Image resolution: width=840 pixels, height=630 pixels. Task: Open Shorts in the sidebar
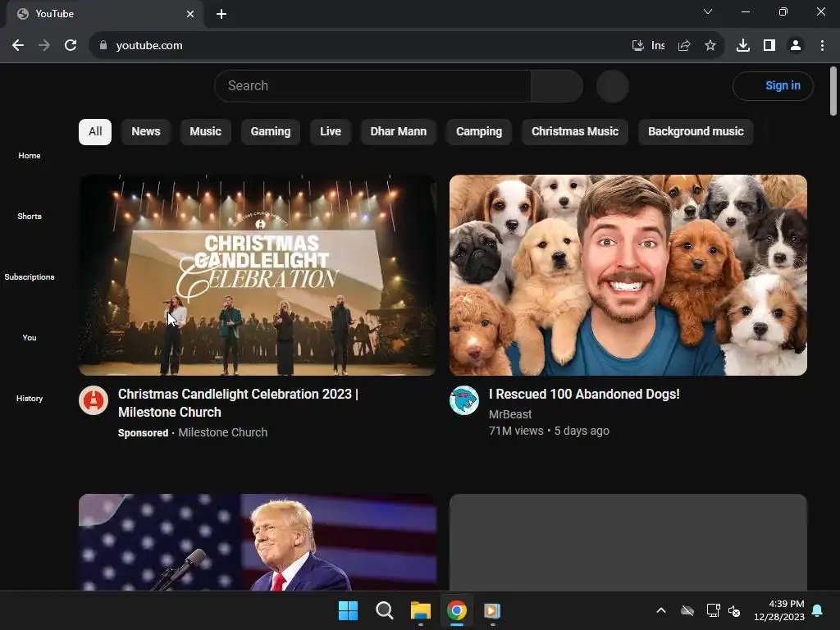coord(30,216)
